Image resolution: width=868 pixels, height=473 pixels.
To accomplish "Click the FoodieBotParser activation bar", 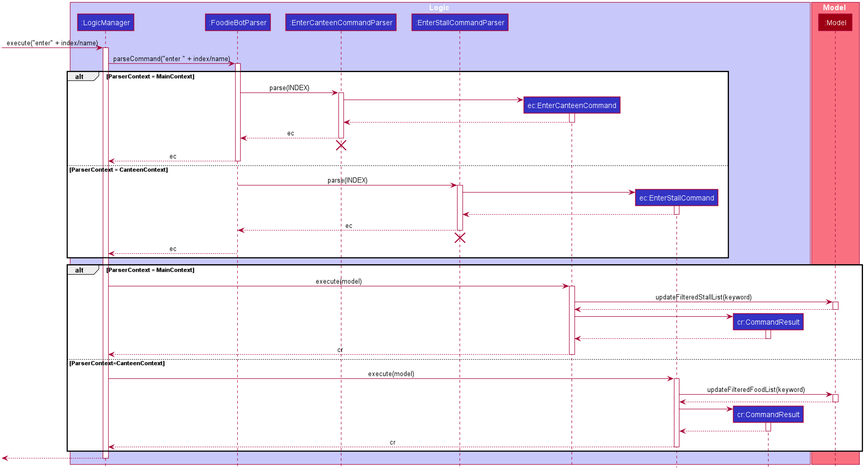I will [238, 112].
